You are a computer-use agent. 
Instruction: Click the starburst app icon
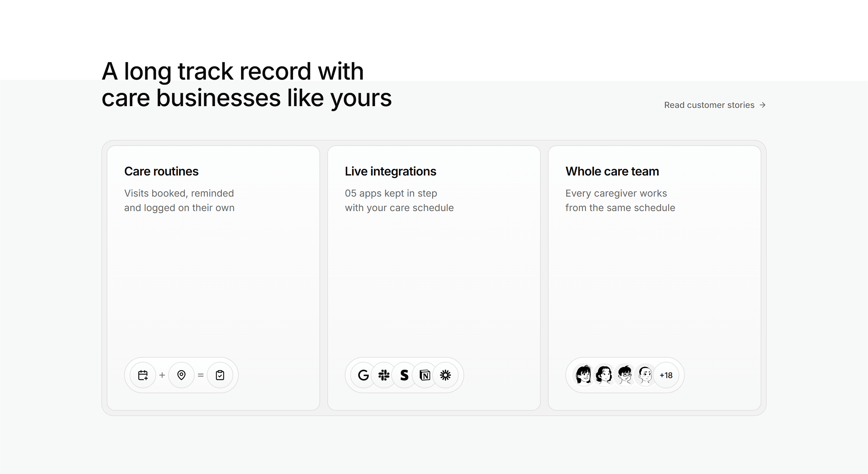(x=445, y=375)
